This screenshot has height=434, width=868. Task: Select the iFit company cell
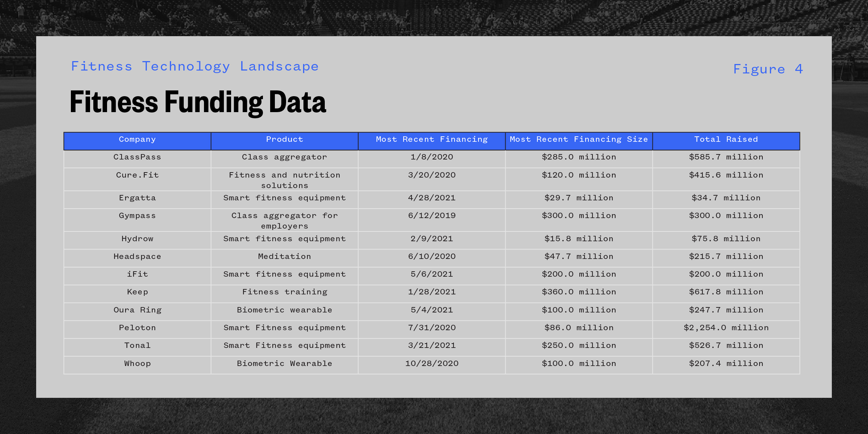(x=137, y=275)
